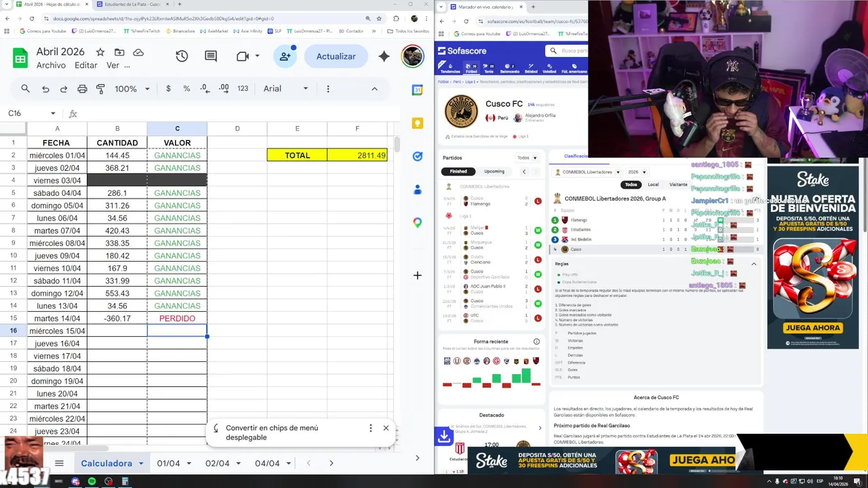Check cloud save status icon
This screenshot has width=868, height=488.
[x=138, y=52]
